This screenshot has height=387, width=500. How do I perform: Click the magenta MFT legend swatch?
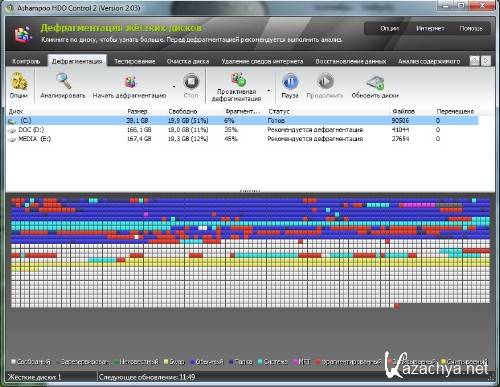coord(295,362)
